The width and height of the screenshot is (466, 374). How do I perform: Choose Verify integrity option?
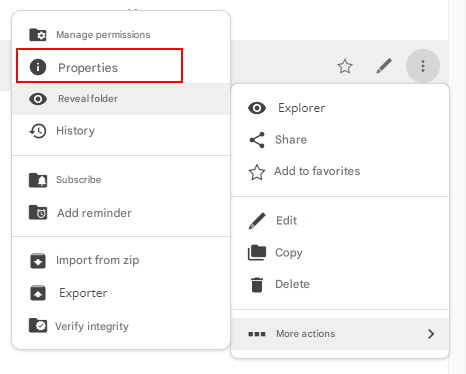pyautogui.click(x=121, y=326)
